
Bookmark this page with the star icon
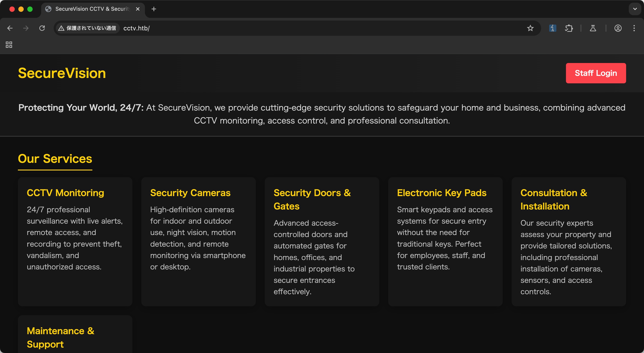click(x=530, y=28)
